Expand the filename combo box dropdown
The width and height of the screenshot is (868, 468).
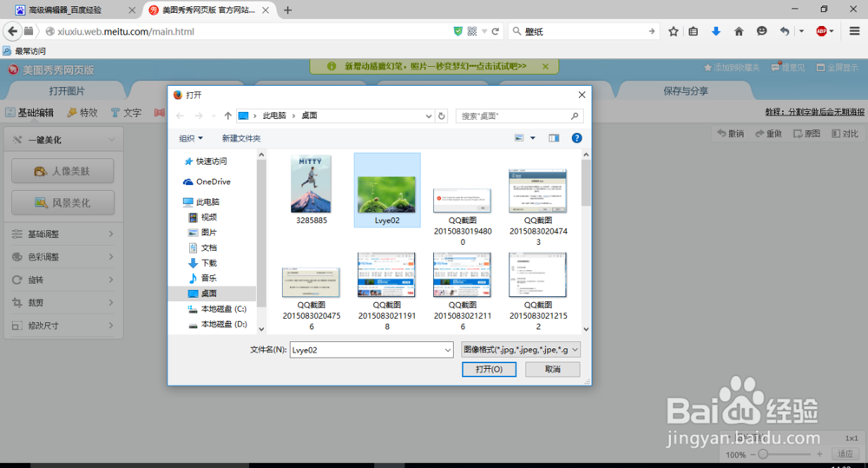click(x=448, y=350)
